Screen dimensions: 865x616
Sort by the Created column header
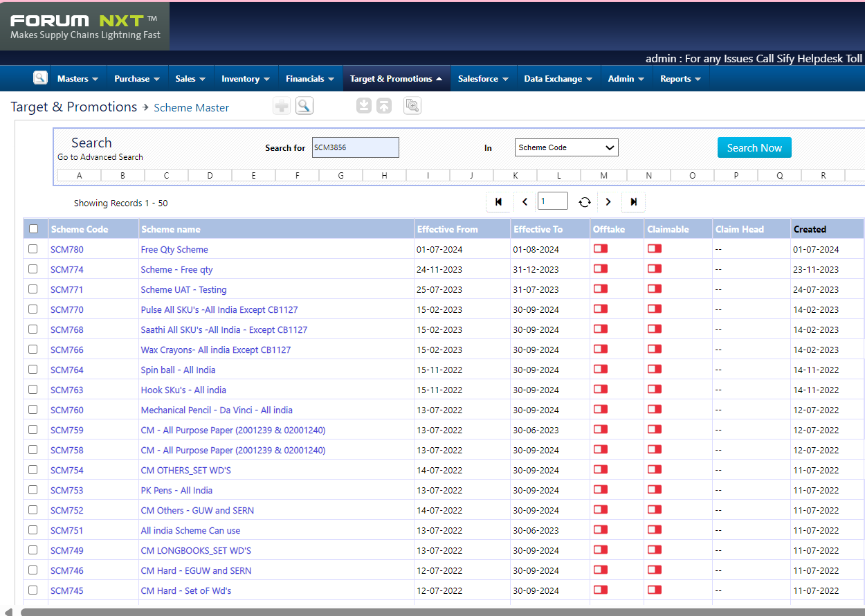(x=810, y=229)
